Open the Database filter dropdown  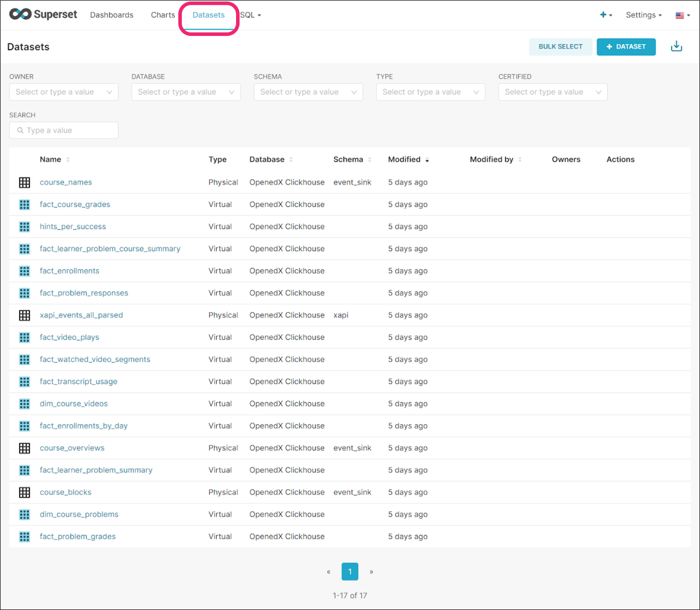(186, 92)
